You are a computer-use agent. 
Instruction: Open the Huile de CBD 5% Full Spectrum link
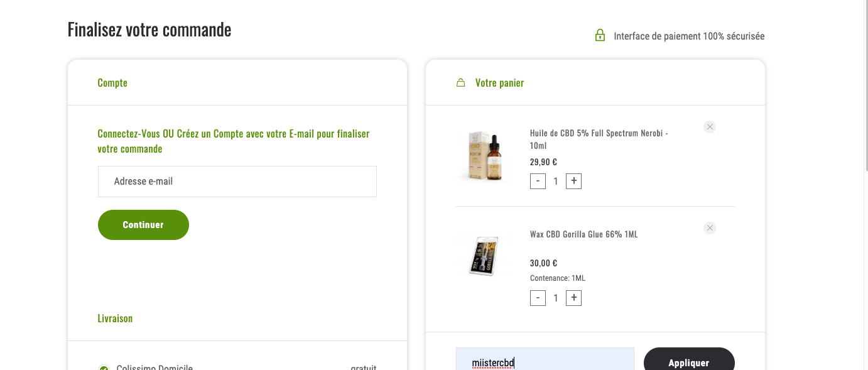(599, 139)
